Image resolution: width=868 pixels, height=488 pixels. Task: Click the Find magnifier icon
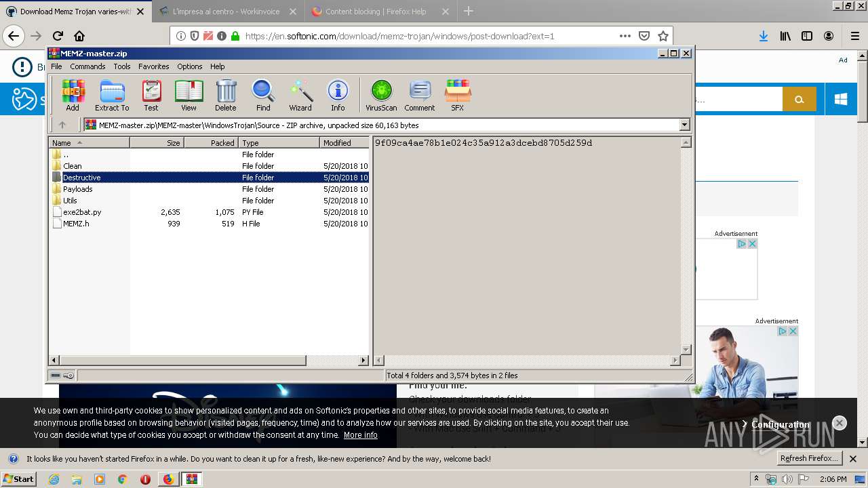(263, 95)
